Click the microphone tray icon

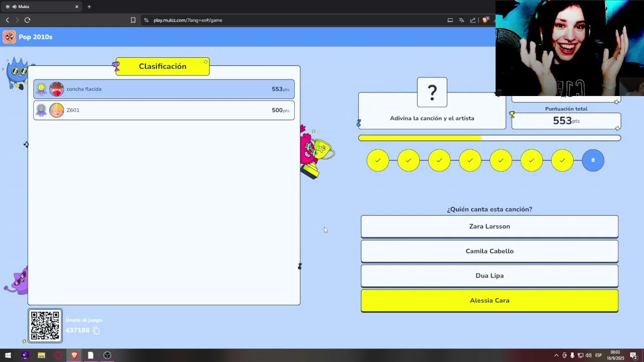572,355
